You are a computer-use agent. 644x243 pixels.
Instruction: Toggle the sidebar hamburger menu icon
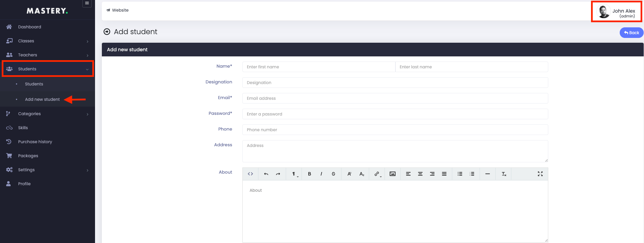click(87, 3)
